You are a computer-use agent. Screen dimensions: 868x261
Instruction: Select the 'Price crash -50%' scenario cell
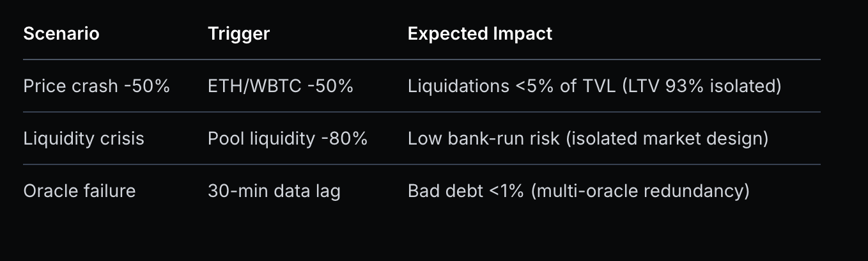pos(97,86)
